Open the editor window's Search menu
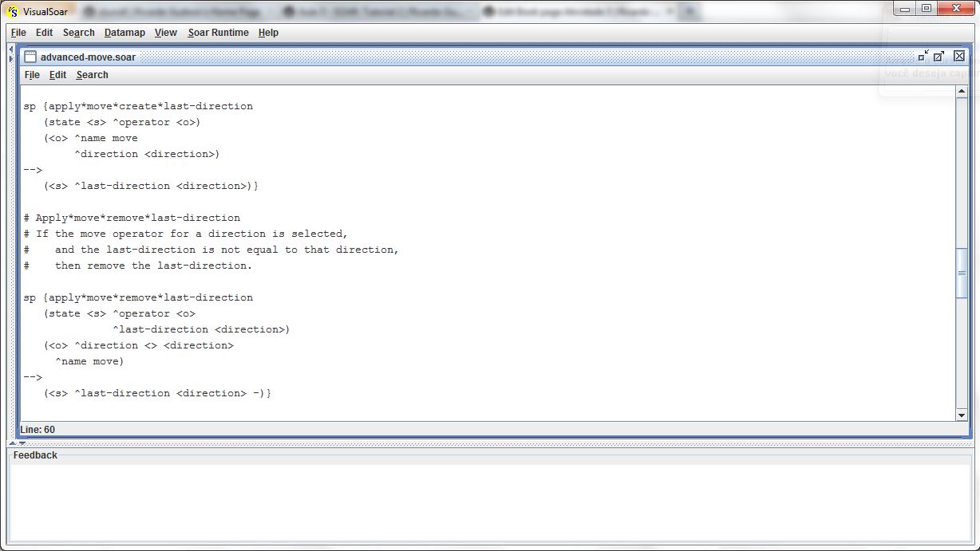Viewport: 980px width, 551px height. coord(92,75)
